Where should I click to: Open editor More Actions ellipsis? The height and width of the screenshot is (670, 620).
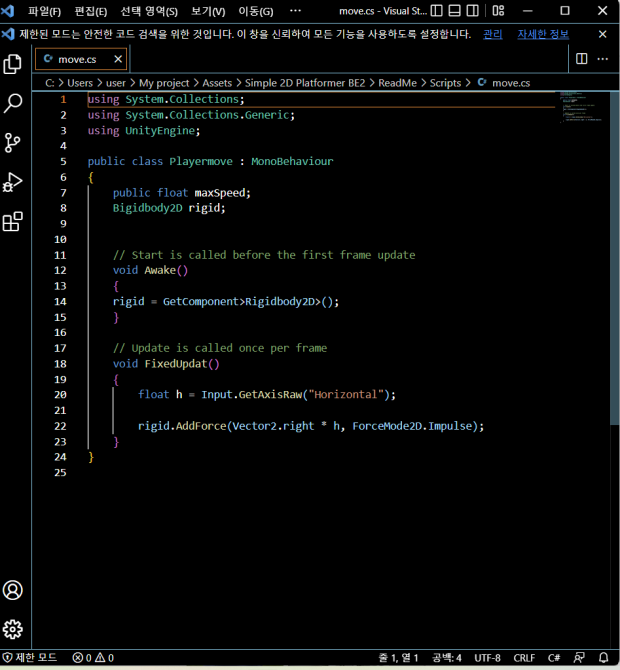pos(602,59)
